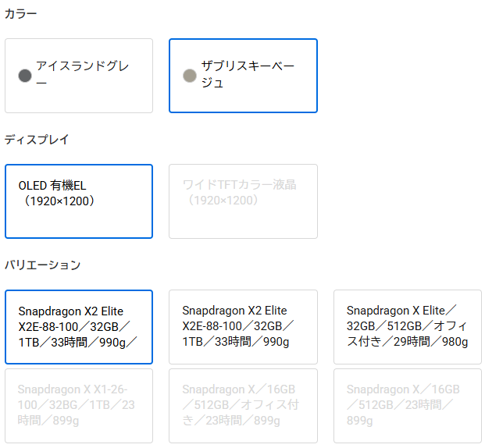485x448 pixels.
Task: Select the OLED 有機EL display option
Action: coord(79,201)
